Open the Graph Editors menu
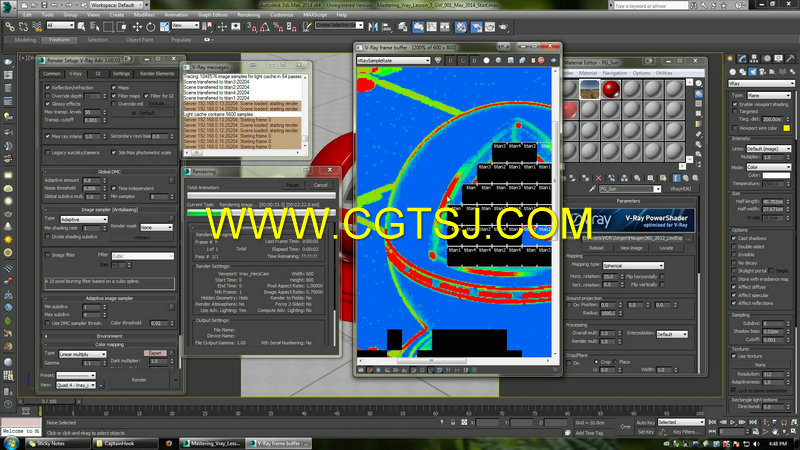 (x=213, y=15)
